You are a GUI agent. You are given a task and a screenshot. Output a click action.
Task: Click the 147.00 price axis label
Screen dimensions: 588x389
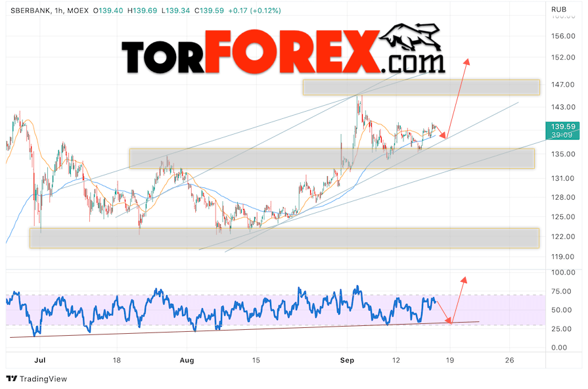point(563,85)
